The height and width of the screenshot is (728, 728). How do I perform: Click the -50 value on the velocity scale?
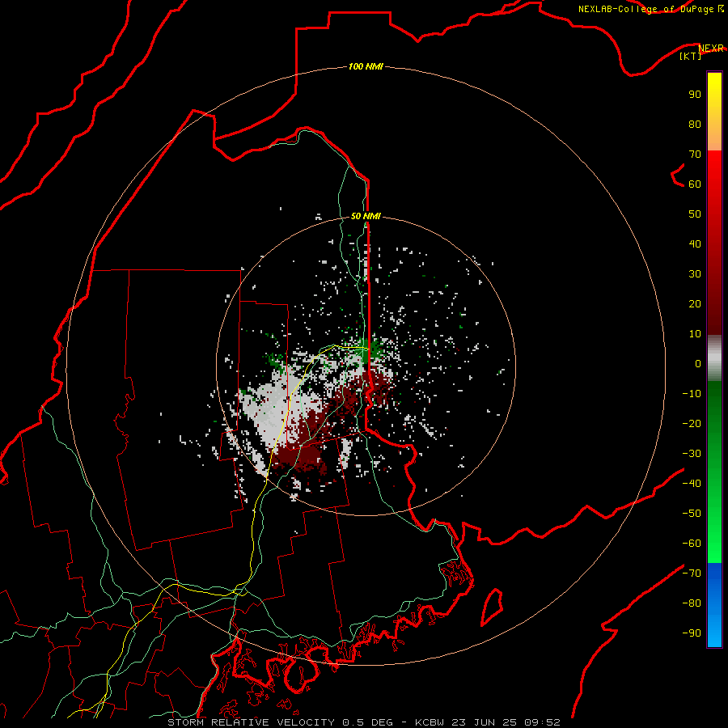(x=692, y=514)
